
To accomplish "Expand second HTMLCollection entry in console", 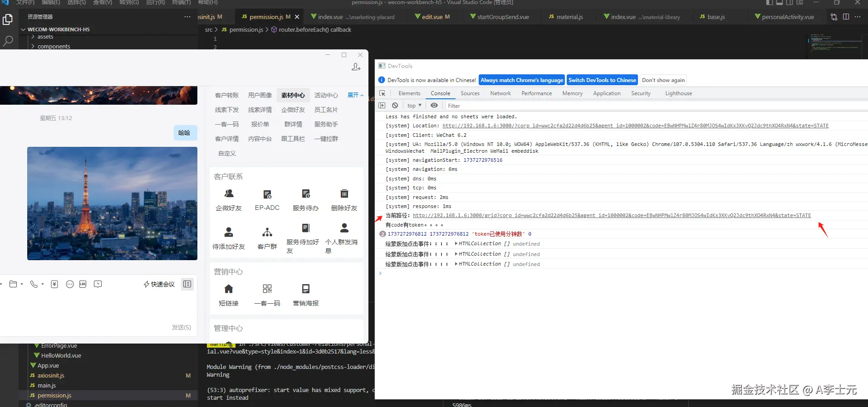I will (456, 254).
